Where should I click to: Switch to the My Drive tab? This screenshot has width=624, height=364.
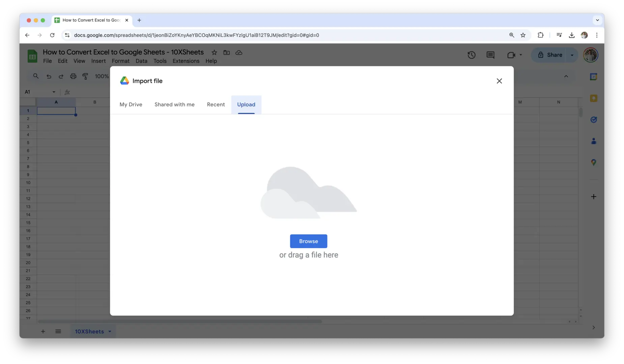[x=131, y=104]
